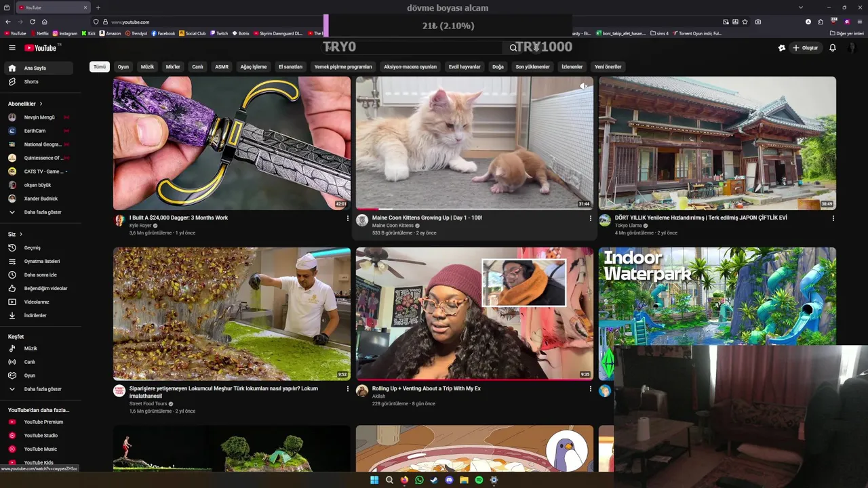Screen dimensions: 868x488
Task: Open Twitch bookmark in bookmarks bar
Action: (x=219, y=33)
